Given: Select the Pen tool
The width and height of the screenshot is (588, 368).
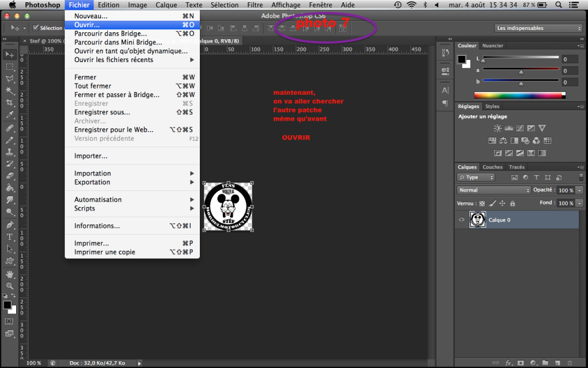Looking at the screenshot, I should tap(10, 225).
